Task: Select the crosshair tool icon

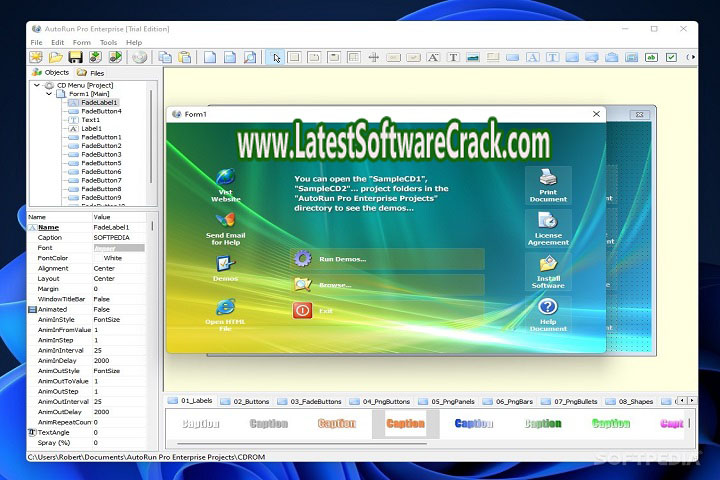Action: 374,57
